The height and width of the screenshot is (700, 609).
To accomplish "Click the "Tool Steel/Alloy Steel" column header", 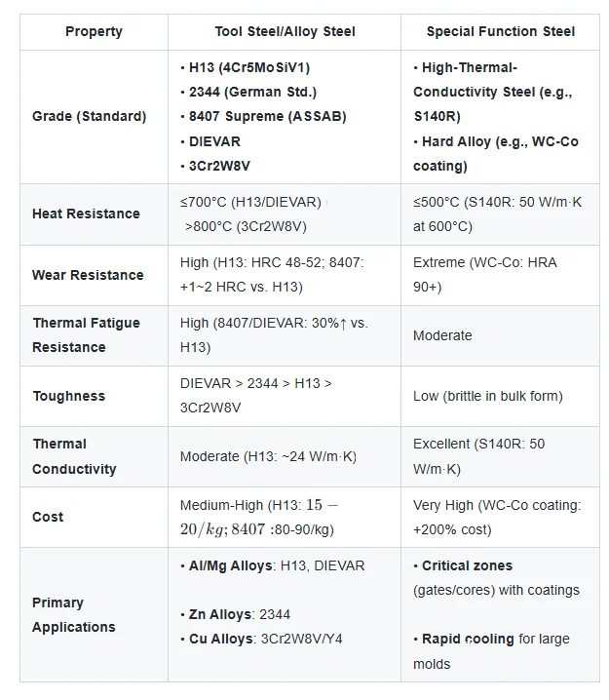I will point(285,31).
